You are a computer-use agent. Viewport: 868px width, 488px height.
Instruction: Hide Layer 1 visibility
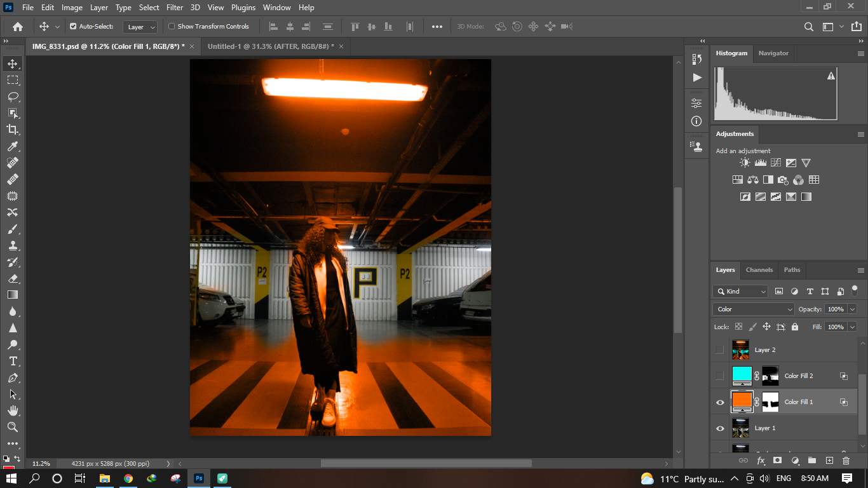[x=720, y=428]
